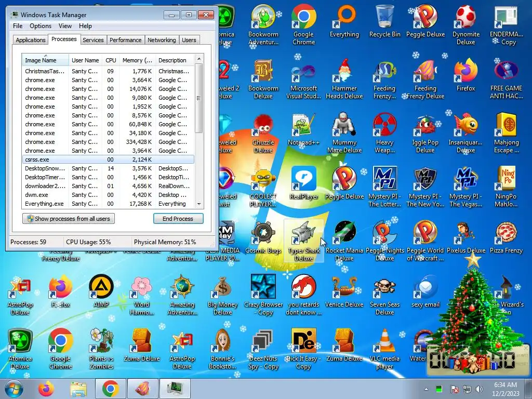Open the Big Money Deluxe icon
532x399 pixels.
[x=222, y=295]
